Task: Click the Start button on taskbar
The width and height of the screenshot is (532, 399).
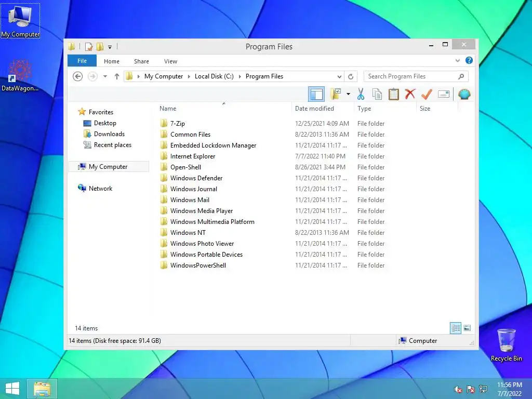Action: (12, 389)
